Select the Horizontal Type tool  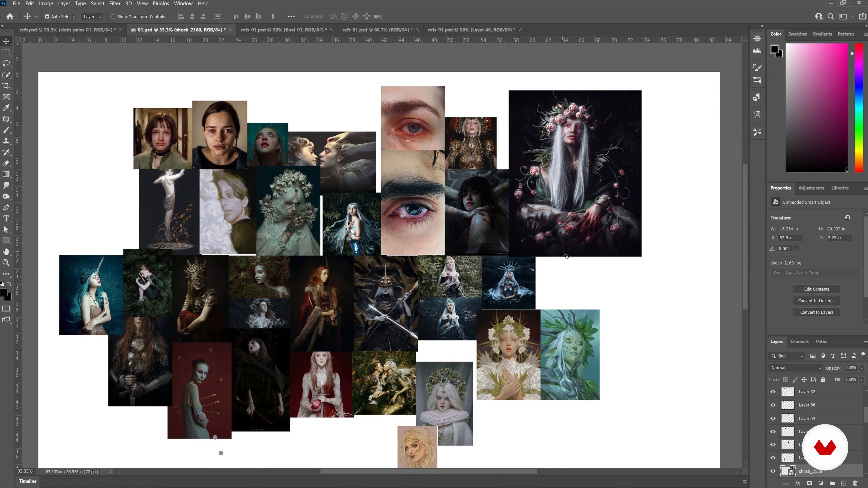coord(6,218)
